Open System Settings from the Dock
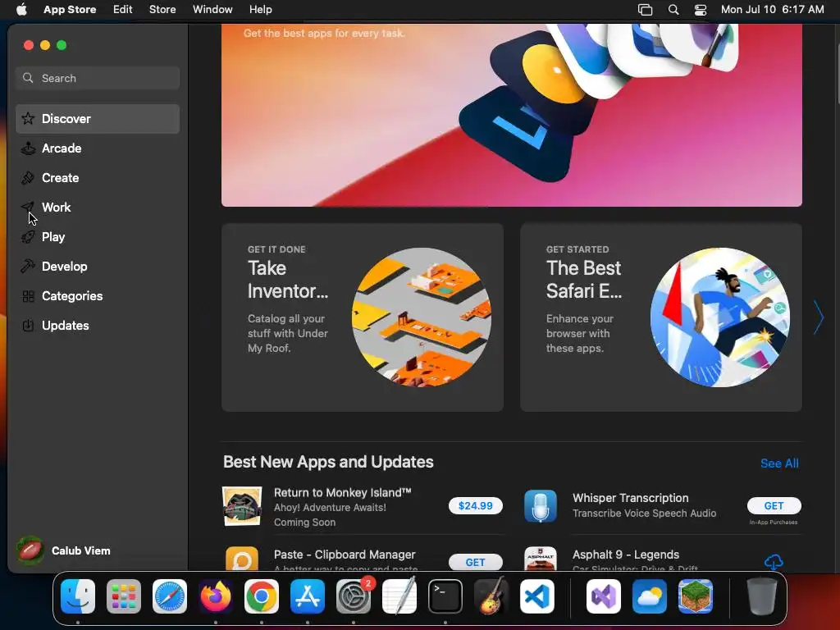The height and width of the screenshot is (630, 840). pyautogui.click(x=354, y=596)
